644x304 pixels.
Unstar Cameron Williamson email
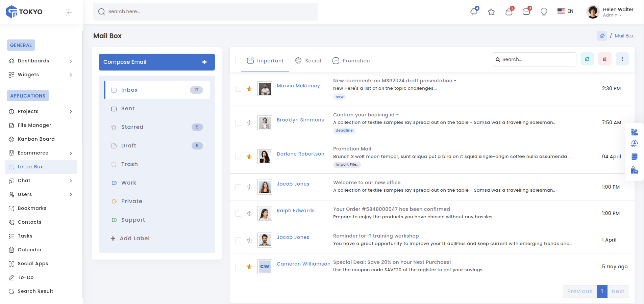tap(250, 267)
